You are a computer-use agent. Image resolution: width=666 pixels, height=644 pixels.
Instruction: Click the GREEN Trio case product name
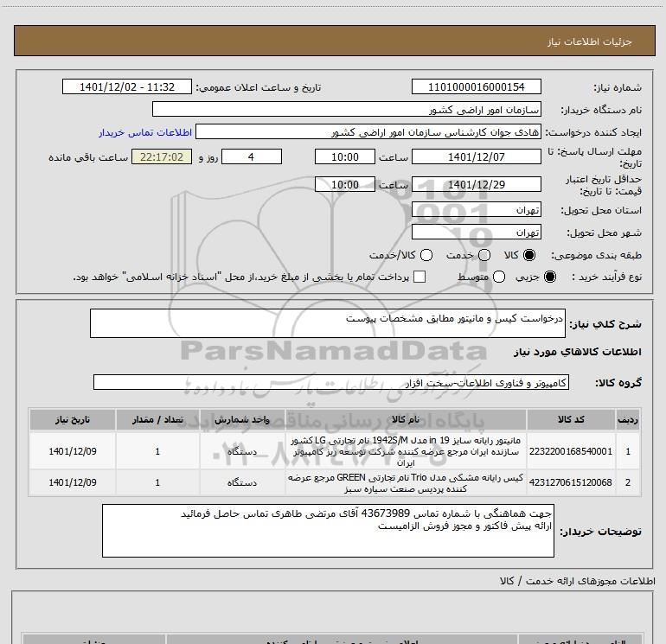(406, 483)
